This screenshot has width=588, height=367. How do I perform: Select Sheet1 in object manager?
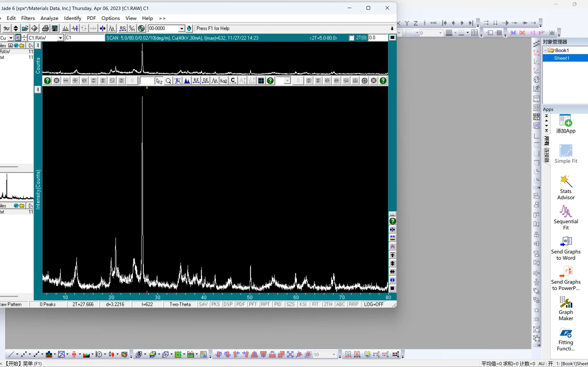pyautogui.click(x=561, y=58)
